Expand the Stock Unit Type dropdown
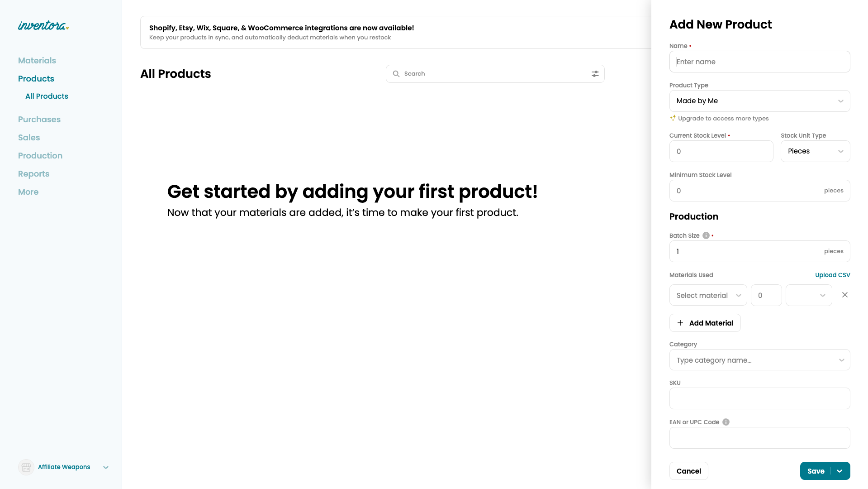Image resolution: width=868 pixels, height=489 pixels. (x=815, y=151)
